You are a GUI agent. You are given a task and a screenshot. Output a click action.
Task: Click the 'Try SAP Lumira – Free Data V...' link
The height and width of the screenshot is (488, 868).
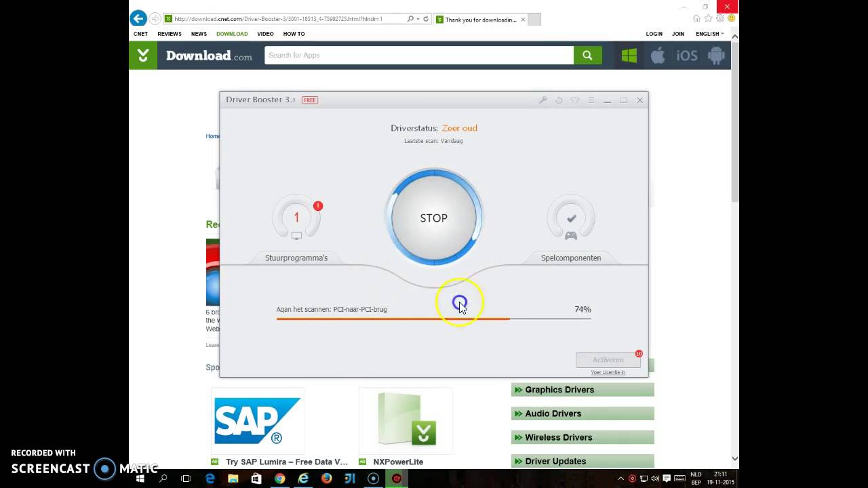pyautogui.click(x=287, y=462)
